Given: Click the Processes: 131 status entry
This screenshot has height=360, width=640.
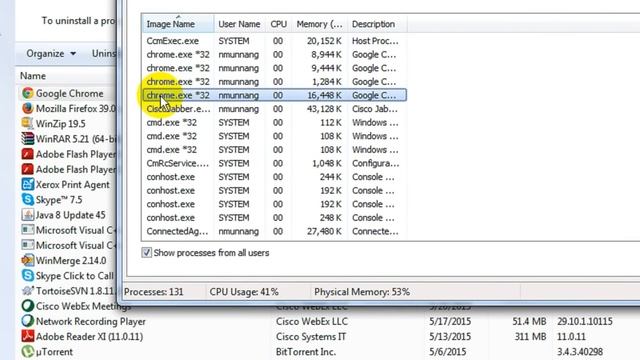Looking at the screenshot, I should click(x=154, y=292).
